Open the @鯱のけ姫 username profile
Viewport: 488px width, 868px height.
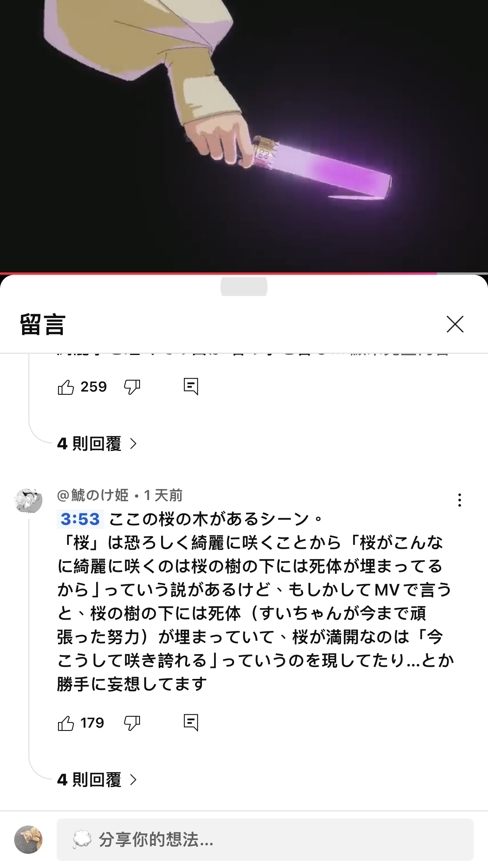click(93, 495)
